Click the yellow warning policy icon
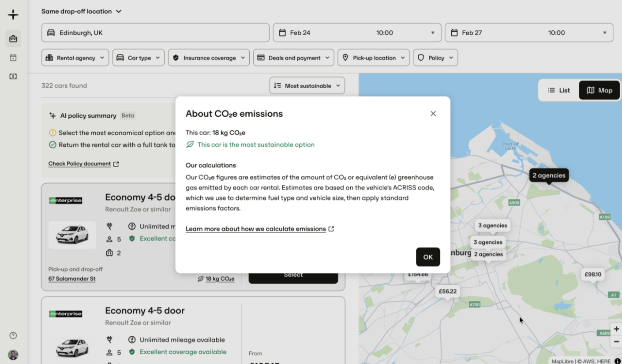Image resolution: width=622 pixels, height=364 pixels. tap(52, 133)
